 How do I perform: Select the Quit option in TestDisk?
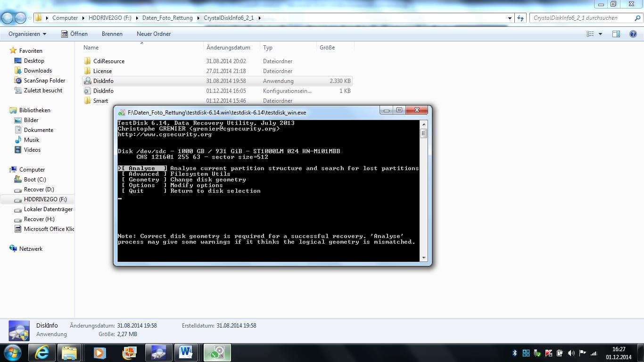point(136,191)
